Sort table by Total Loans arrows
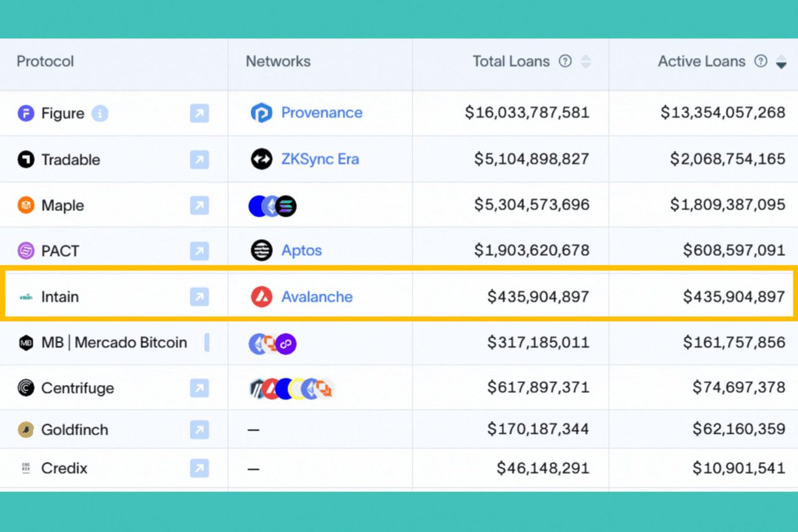This screenshot has height=532, width=798. pos(586,62)
